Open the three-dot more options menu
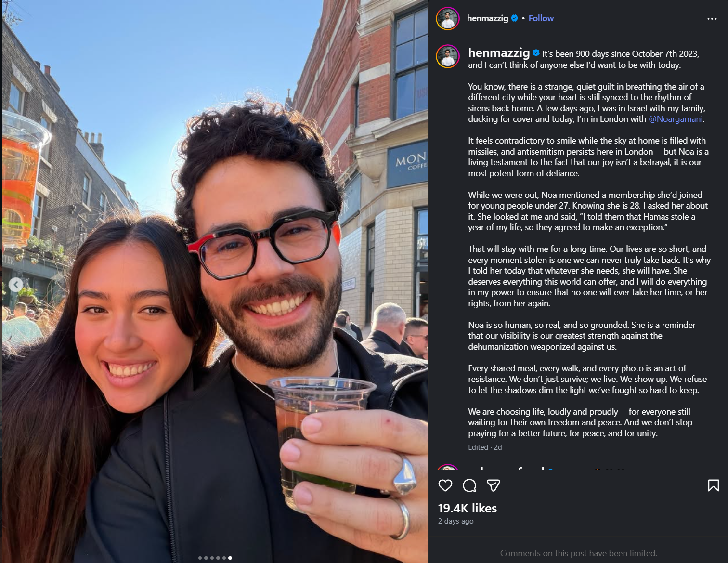 click(x=712, y=19)
